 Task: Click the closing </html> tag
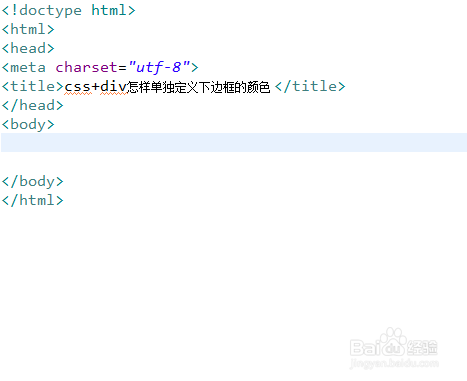tap(32, 201)
